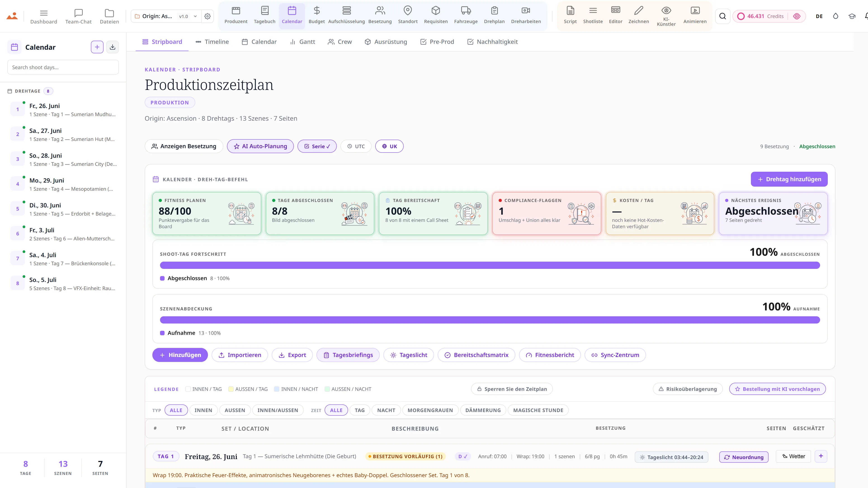Viewport: 868px width, 488px height.
Task: Open Wetter for Tag 1
Action: click(793, 456)
